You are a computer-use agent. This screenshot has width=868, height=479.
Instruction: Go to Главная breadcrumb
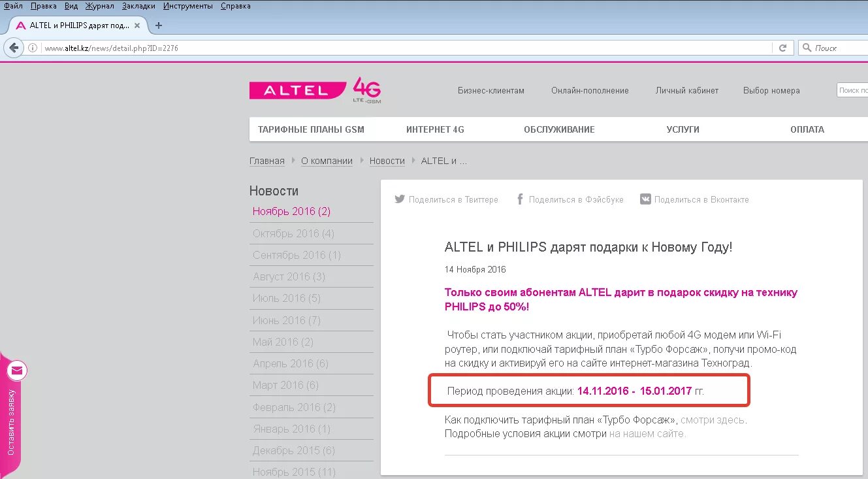coord(267,161)
